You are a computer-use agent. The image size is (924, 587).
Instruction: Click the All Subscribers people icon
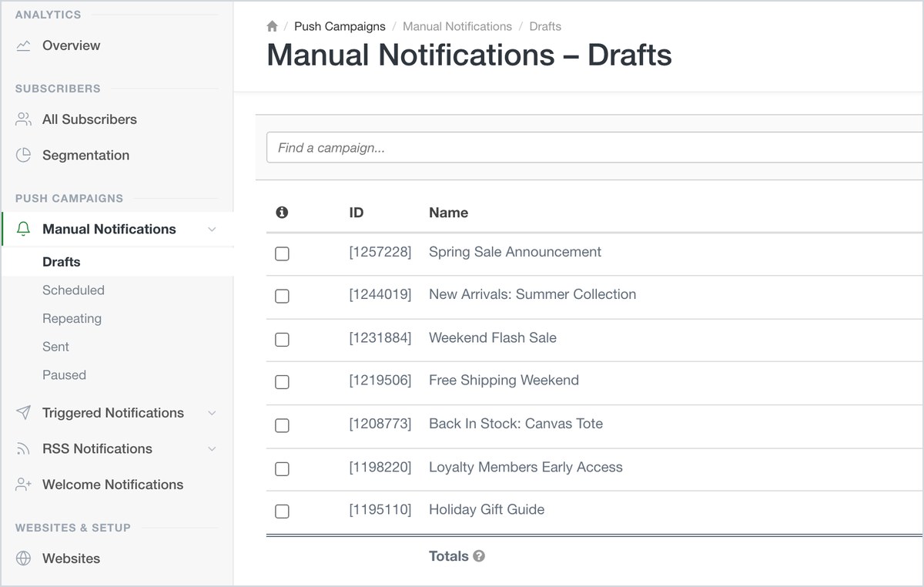[24, 119]
